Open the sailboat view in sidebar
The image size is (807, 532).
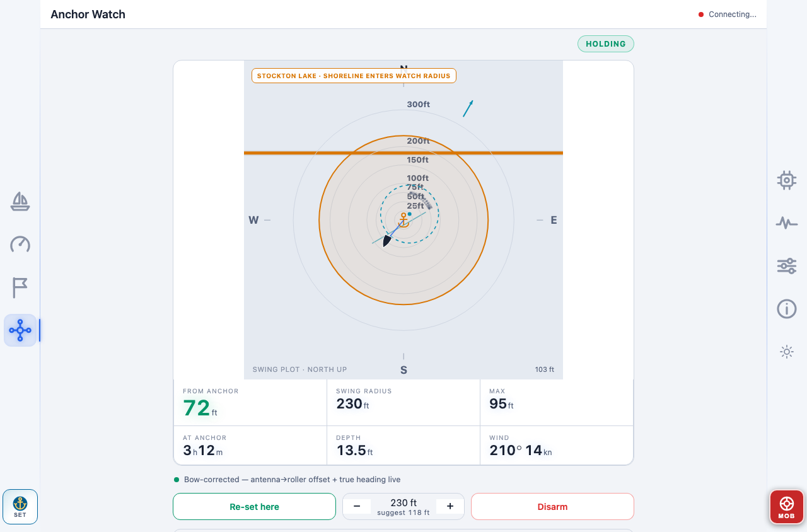click(20, 202)
